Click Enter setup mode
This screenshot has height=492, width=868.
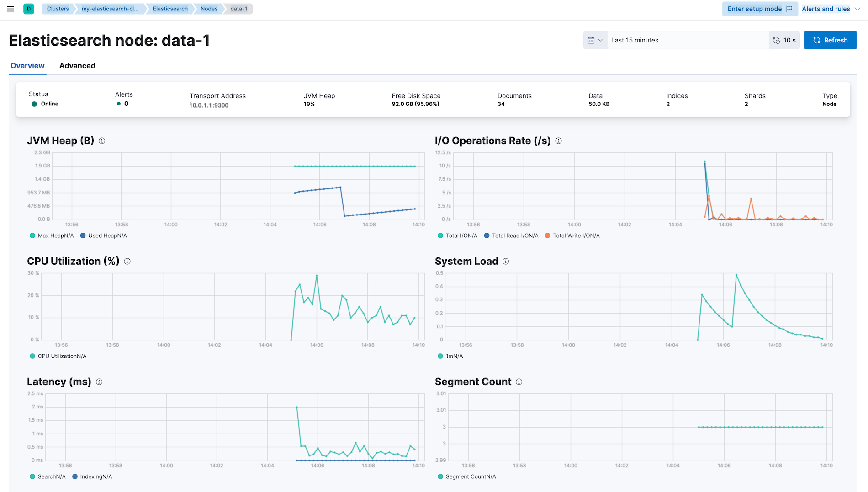pos(754,9)
